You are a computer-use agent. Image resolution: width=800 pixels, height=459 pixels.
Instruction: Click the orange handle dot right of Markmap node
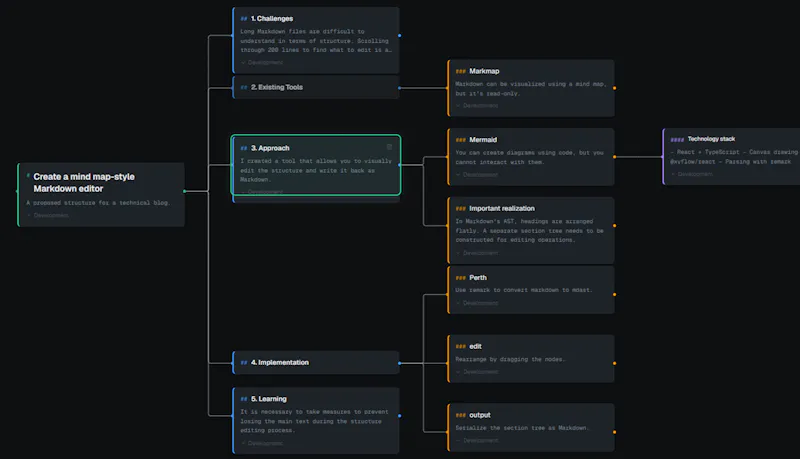614,88
